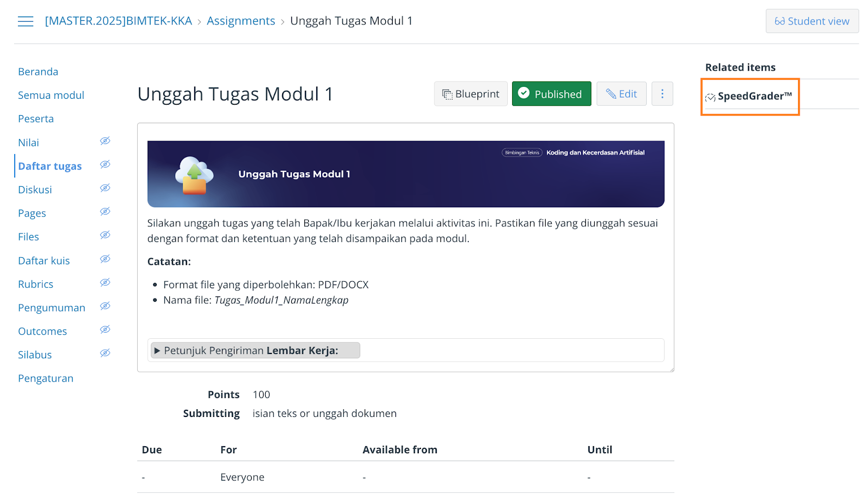Open Pengumuman from the course menu
This screenshot has width=868, height=494.
point(52,307)
